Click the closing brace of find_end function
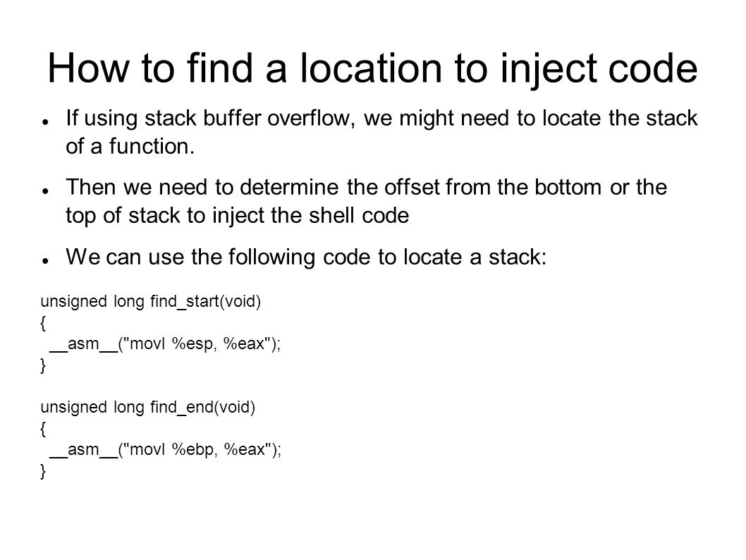The height and width of the screenshot is (560, 746). click(43, 471)
